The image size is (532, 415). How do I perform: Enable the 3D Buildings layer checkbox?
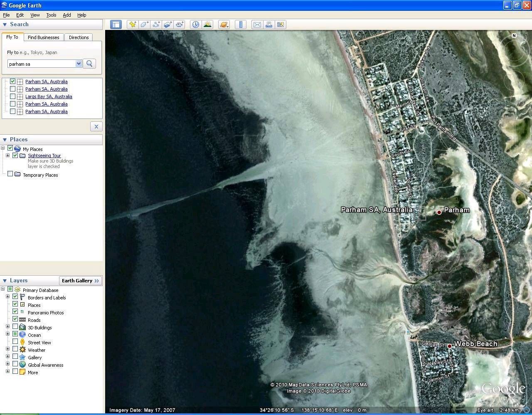click(15, 327)
